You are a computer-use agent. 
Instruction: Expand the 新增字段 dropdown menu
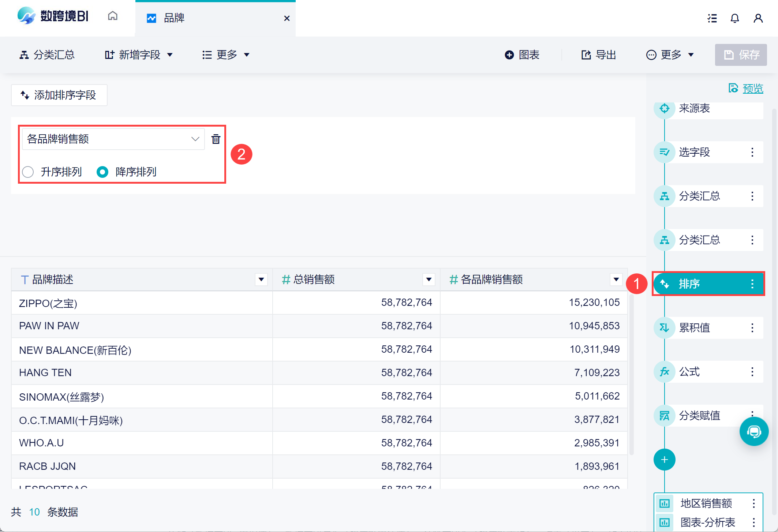tap(139, 55)
